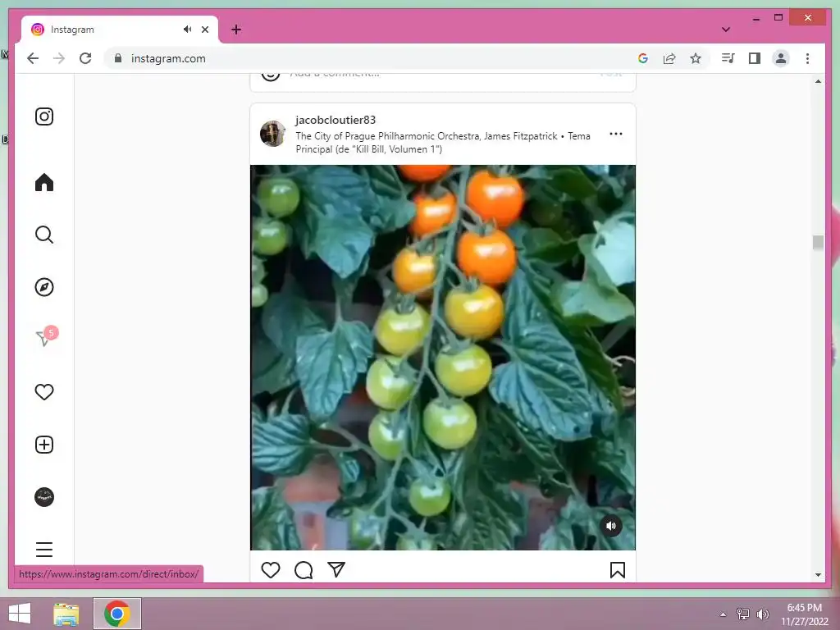Bookmark this tab star icon
This screenshot has width=840, height=630.
click(x=696, y=58)
